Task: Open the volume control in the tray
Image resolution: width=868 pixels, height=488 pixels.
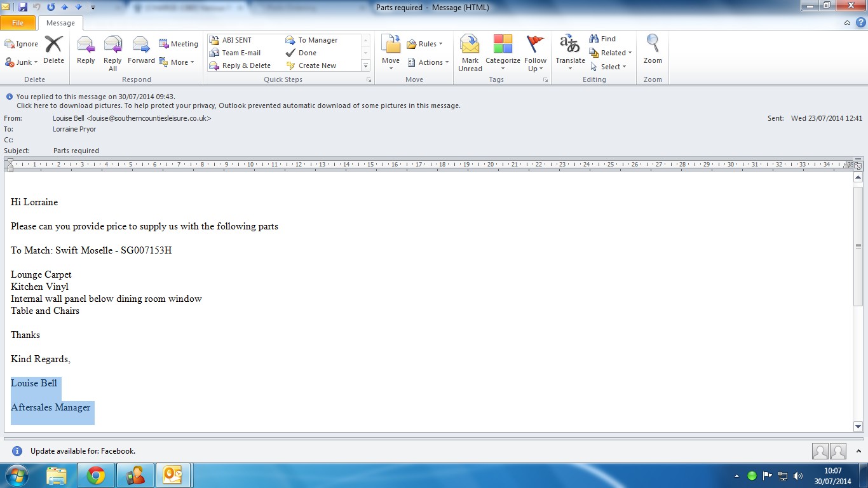Action: click(x=798, y=475)
